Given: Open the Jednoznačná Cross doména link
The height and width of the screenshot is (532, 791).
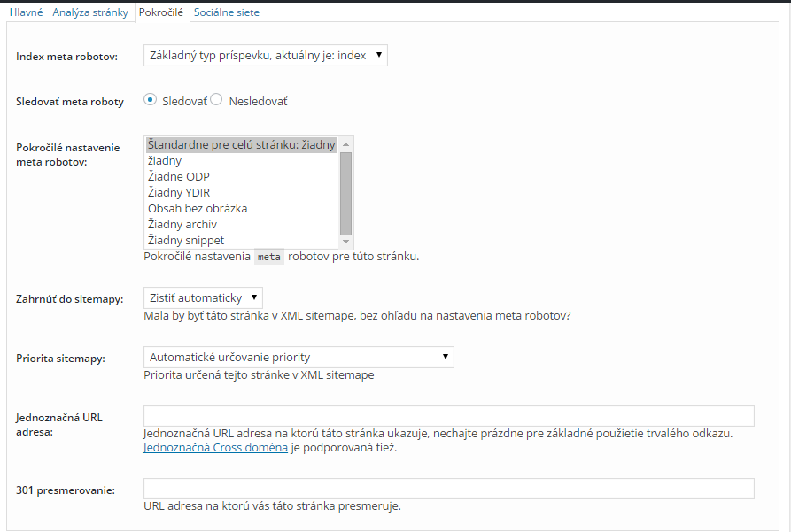Looking at the screenshot, I should [x=215, y=448].
